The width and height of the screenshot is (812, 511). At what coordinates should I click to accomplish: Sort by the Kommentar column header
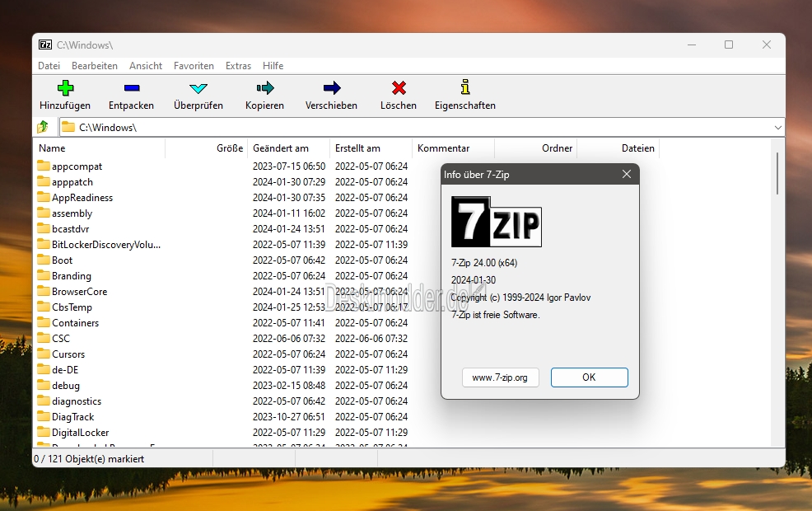click(454, 148)
